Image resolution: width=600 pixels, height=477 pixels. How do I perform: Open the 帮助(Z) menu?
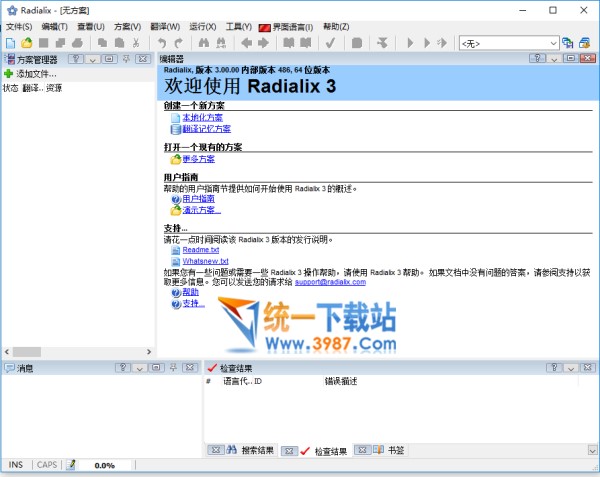(336, 27)
